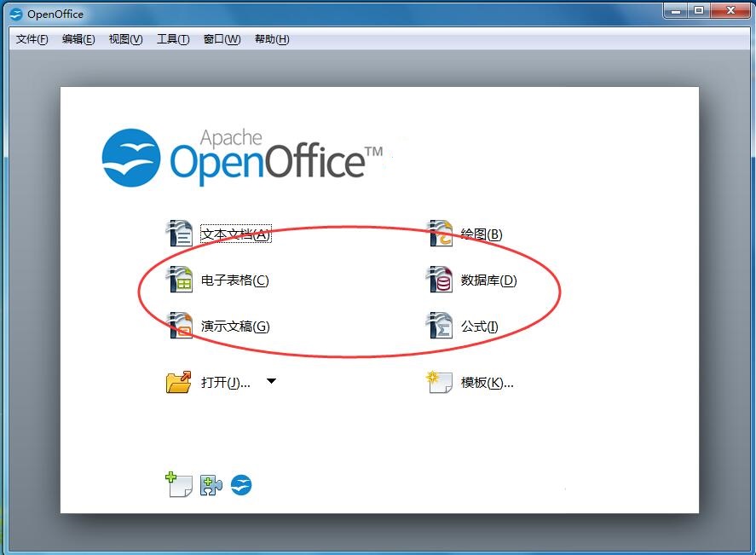Click the spreadsheet Calc icon

pyautogui.click(x=179, y=279)
